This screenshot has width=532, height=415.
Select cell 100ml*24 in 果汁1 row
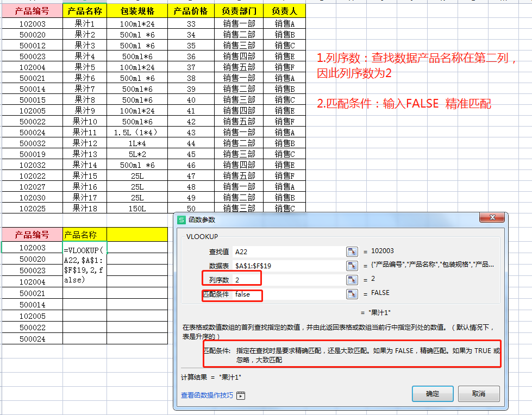137,23
